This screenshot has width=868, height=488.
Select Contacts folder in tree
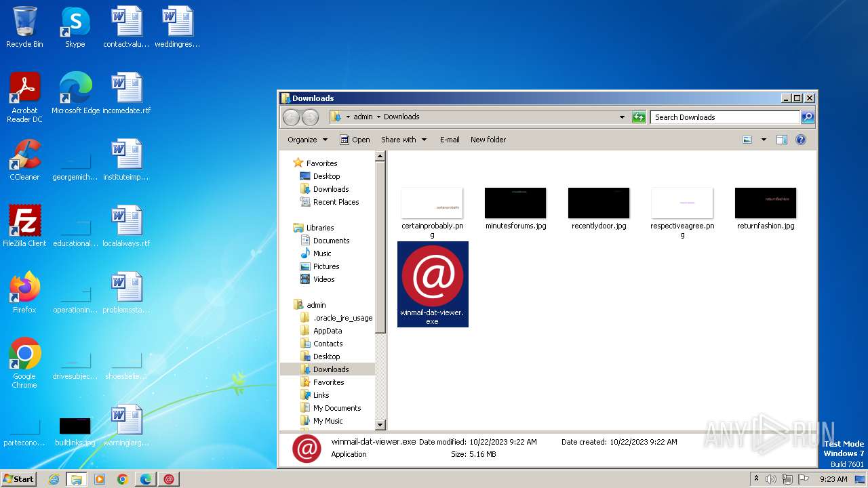pos(328,344)
